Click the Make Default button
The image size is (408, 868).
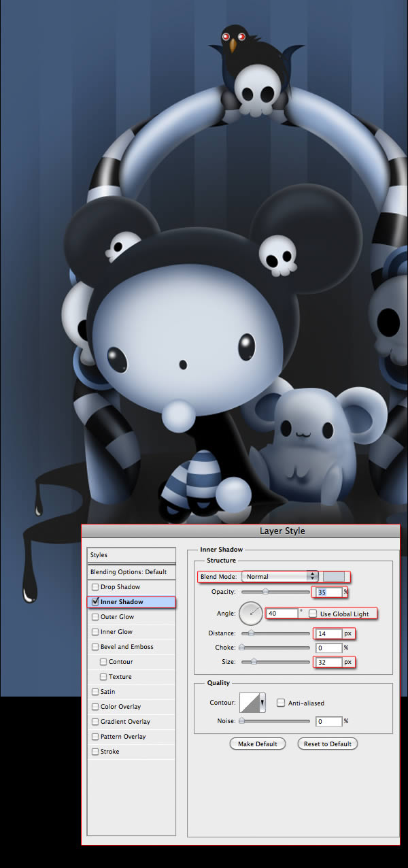(x=258, y=744)
